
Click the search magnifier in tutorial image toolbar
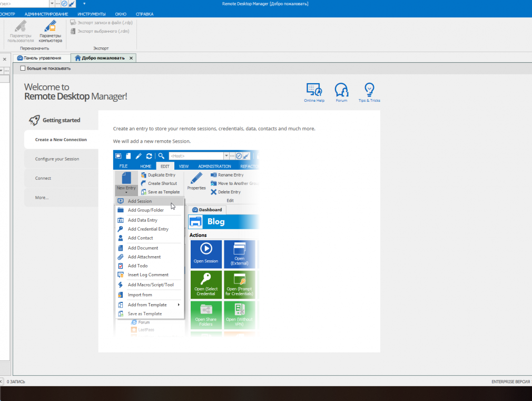[x=161, y=156]
